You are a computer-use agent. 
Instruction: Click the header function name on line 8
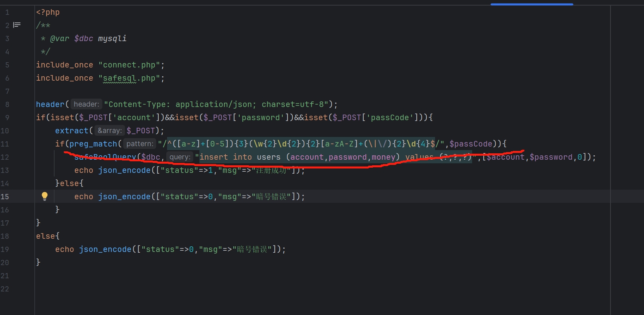pos(50,104)
